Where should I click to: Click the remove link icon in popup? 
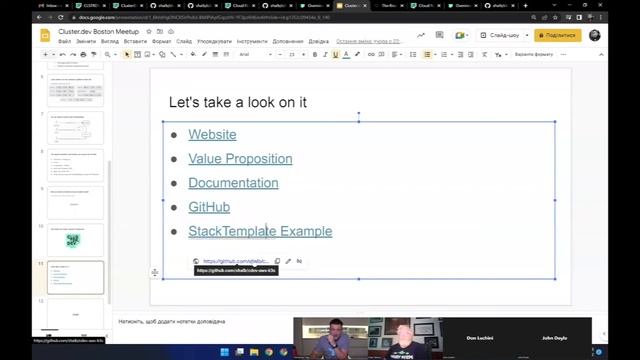coord(299,261)
